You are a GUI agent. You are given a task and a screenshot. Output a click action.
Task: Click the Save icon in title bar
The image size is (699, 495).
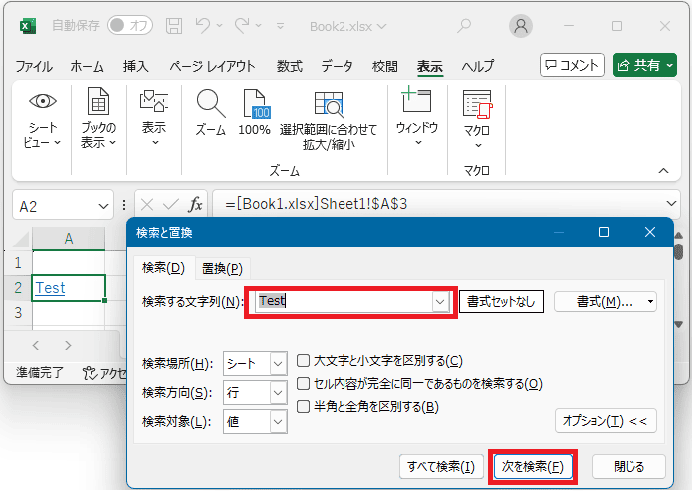(174, 25)
